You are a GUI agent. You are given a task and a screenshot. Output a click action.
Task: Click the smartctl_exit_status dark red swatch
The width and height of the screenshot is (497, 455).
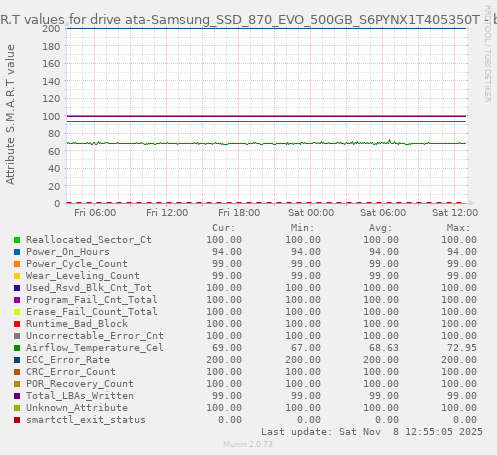[17, 420]
